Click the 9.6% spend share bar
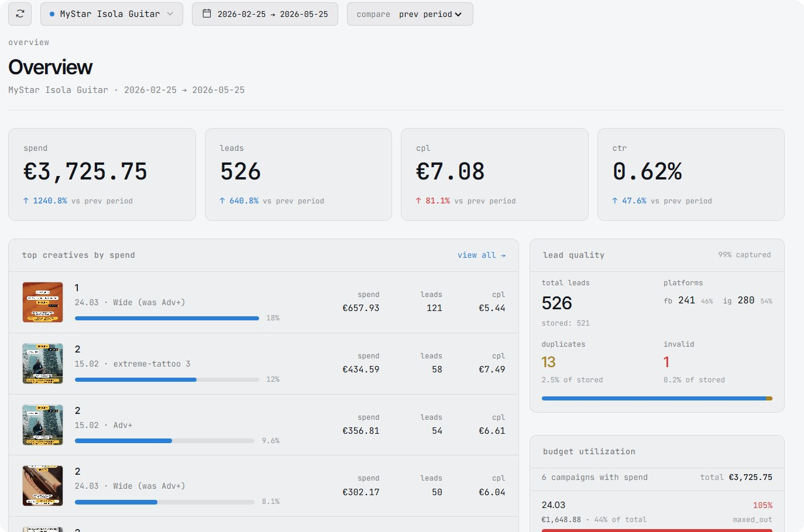Viewport: 804px width, 532px height. point(164,441)
